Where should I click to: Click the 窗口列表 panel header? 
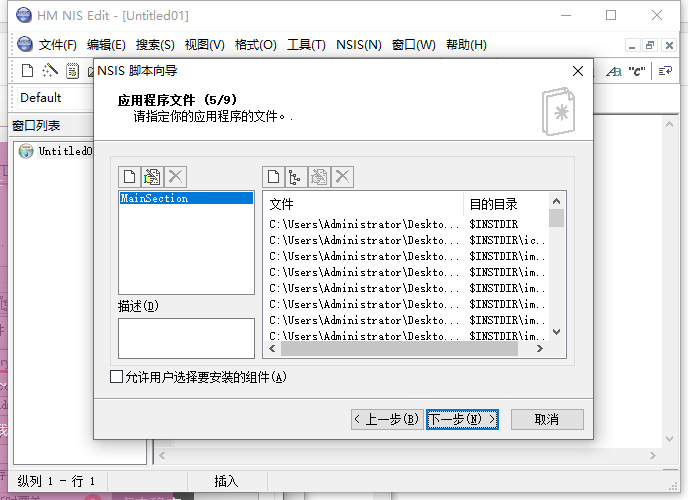click(52, 126)
